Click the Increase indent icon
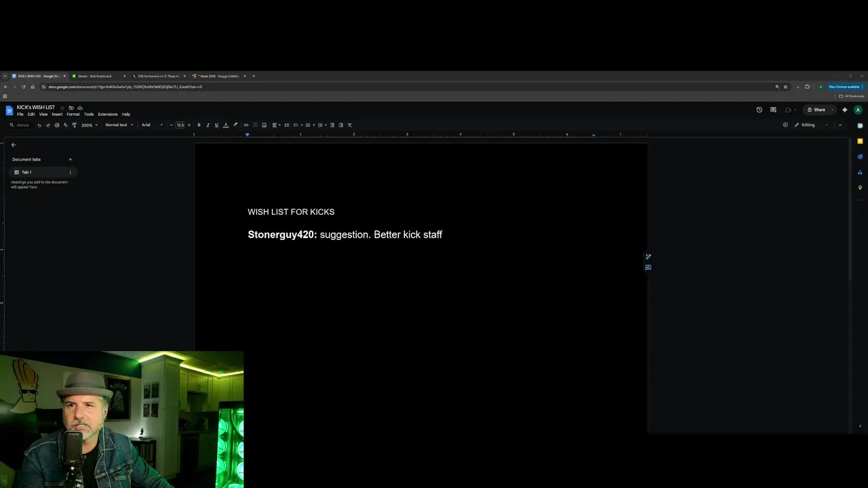The height and width of the screenshot is (488, 868). 340,125
